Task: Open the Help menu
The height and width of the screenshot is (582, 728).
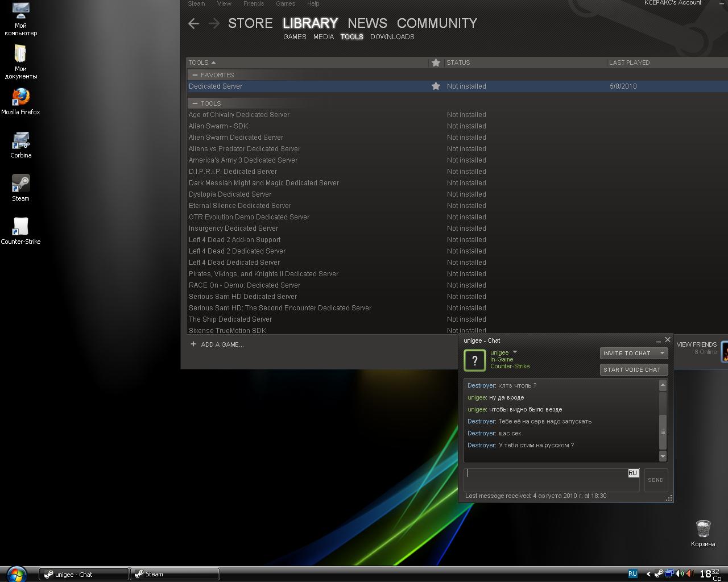Action: click(313, 3)
